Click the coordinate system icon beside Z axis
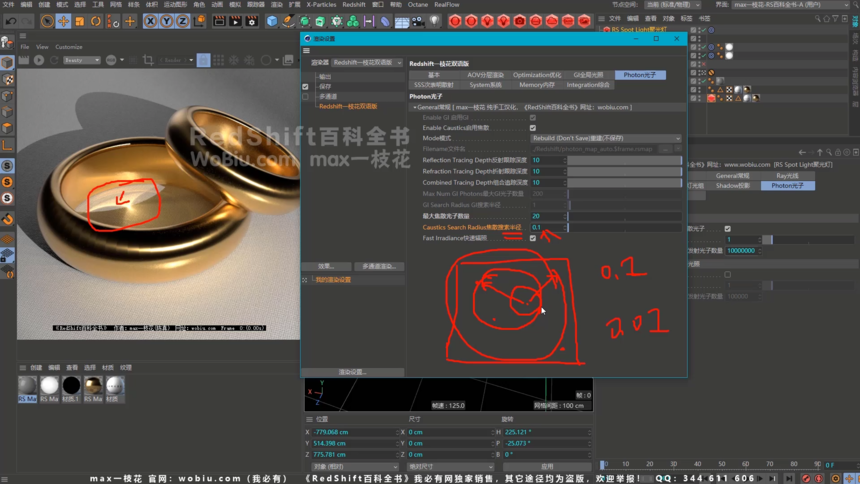Screen dimensions: 860x484 click(200, 21)
